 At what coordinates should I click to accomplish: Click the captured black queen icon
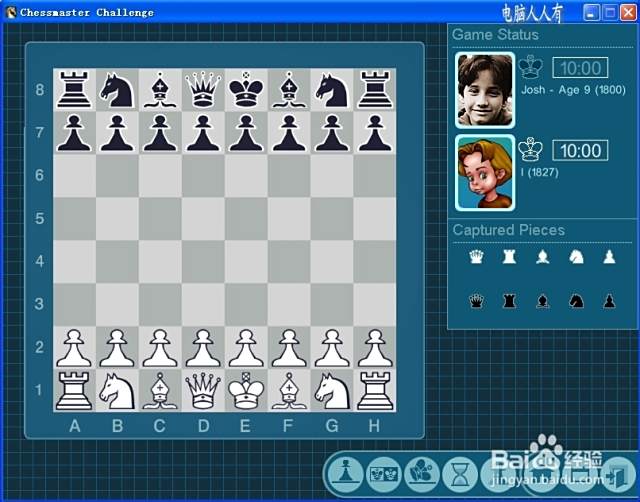(x=476, y=301)
